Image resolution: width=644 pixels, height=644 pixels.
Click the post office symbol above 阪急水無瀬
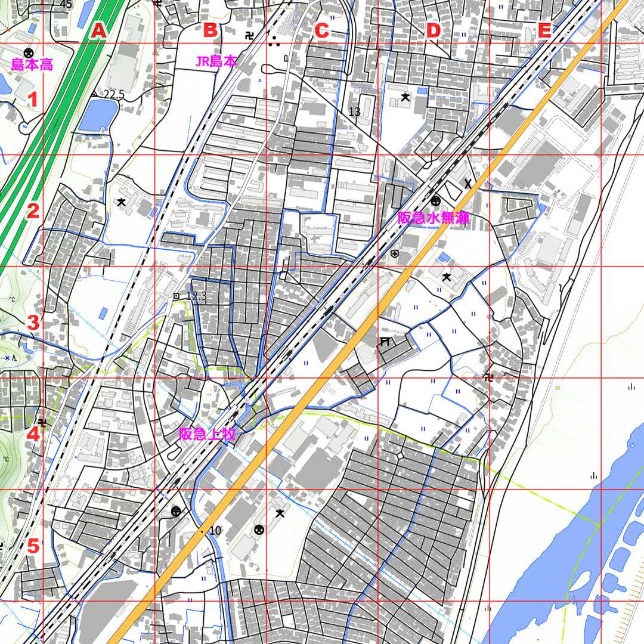436,200
